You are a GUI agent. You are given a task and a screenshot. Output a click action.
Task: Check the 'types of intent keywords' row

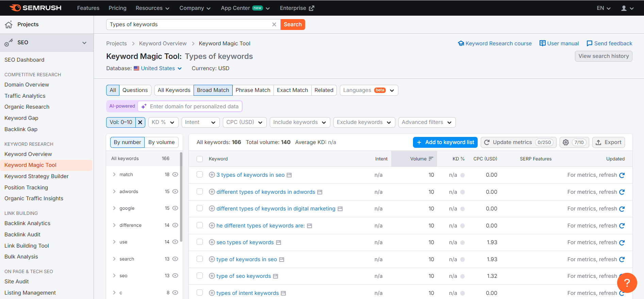coord(200,293)
